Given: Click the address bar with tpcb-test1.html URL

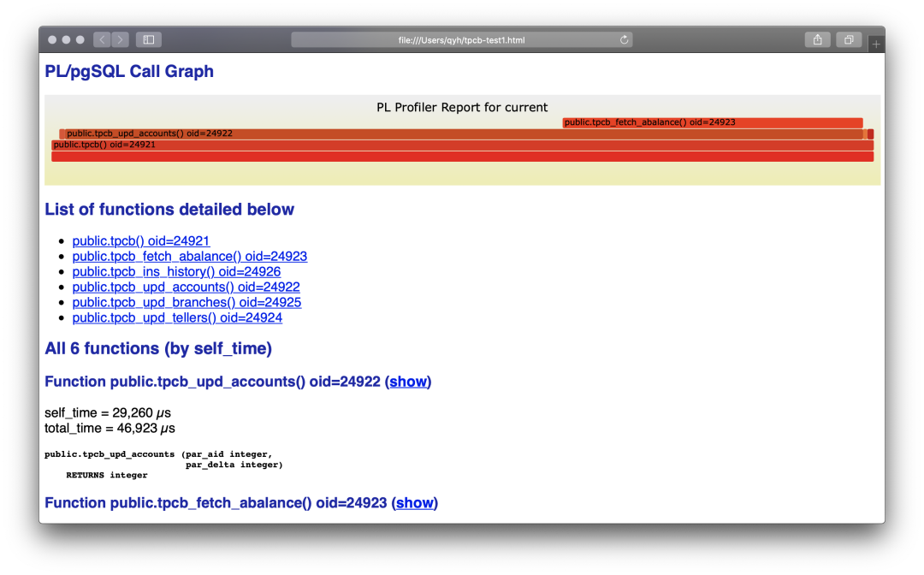Looking at the screenshot, I should click(x=461, y=40).
